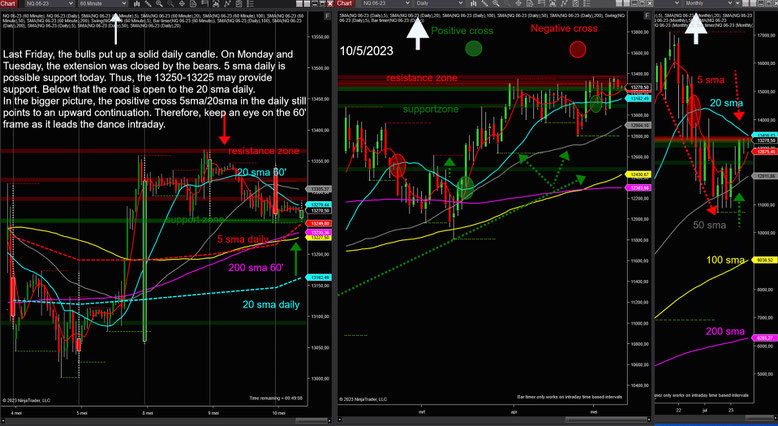
Task: Select the Chart tab of Daily window
Action: 345,3
